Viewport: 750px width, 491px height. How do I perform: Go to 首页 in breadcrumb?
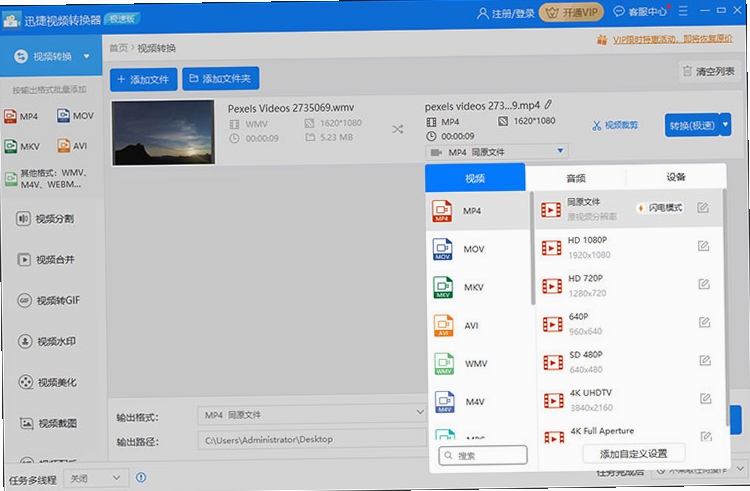118,48
